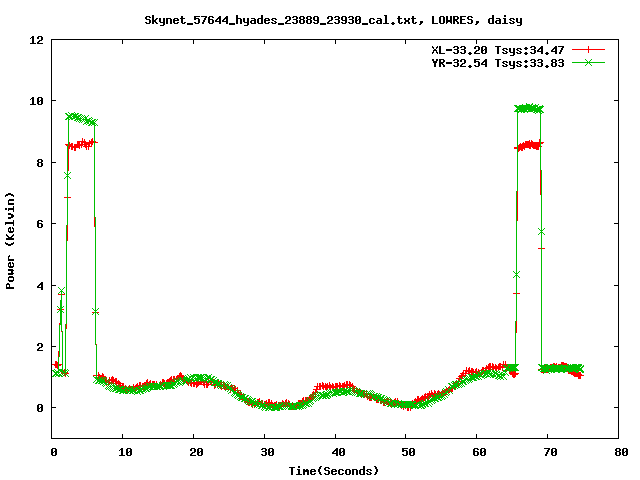Click the y-axis tick label 8
Viewport: 640px width, 480px height.
(40, 163)
